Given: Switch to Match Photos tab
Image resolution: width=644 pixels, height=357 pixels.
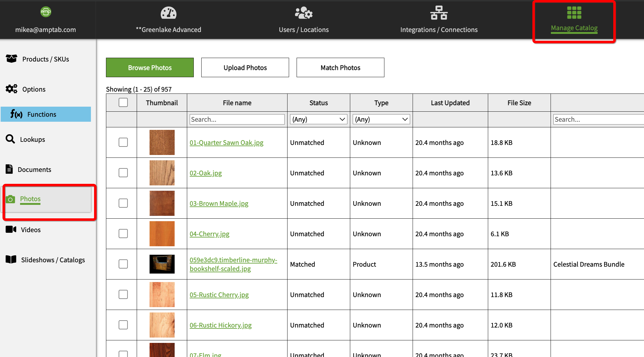Looking at the screenshot, I should tap(340, 67).
